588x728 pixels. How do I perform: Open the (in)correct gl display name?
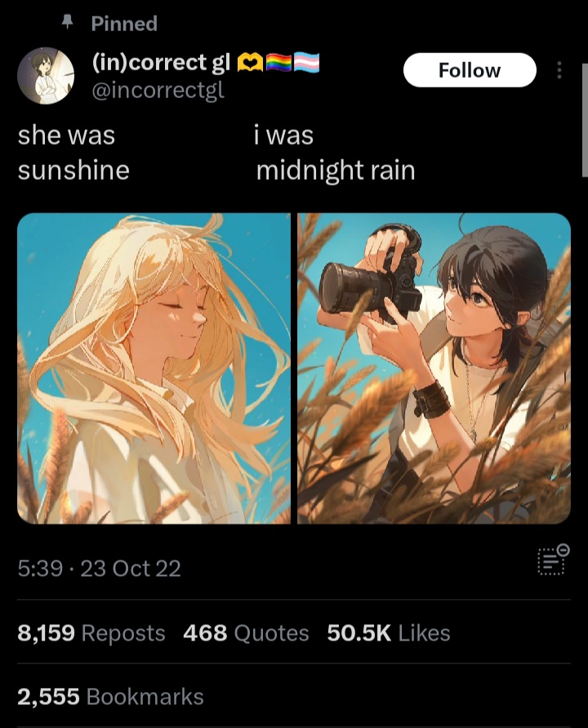(161, 62)
